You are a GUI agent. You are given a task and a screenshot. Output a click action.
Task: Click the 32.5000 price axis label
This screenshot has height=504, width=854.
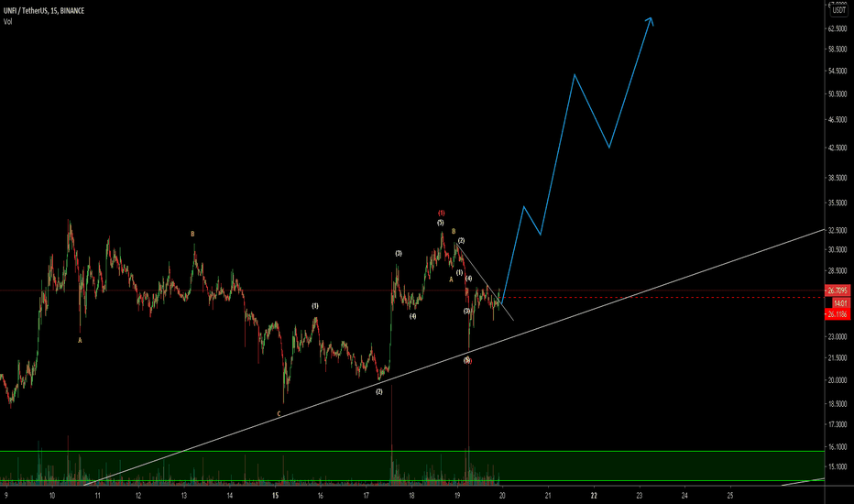pos(838,231)
